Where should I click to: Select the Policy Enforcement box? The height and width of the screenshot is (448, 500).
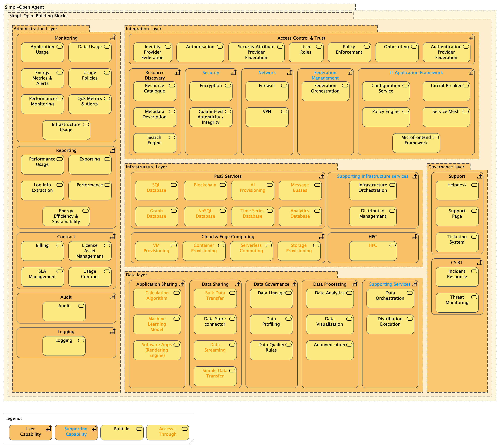pos(349,52)
